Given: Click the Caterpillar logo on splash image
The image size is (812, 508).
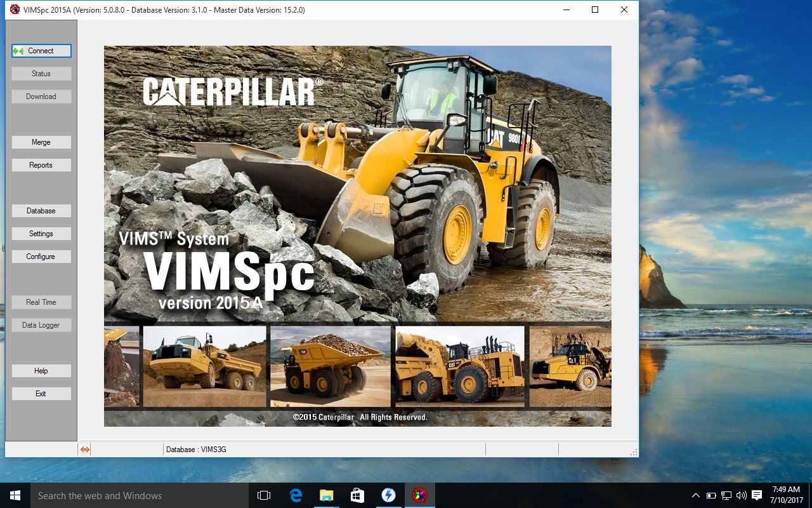Looking at the screenshot, I should tap(233, 92).
